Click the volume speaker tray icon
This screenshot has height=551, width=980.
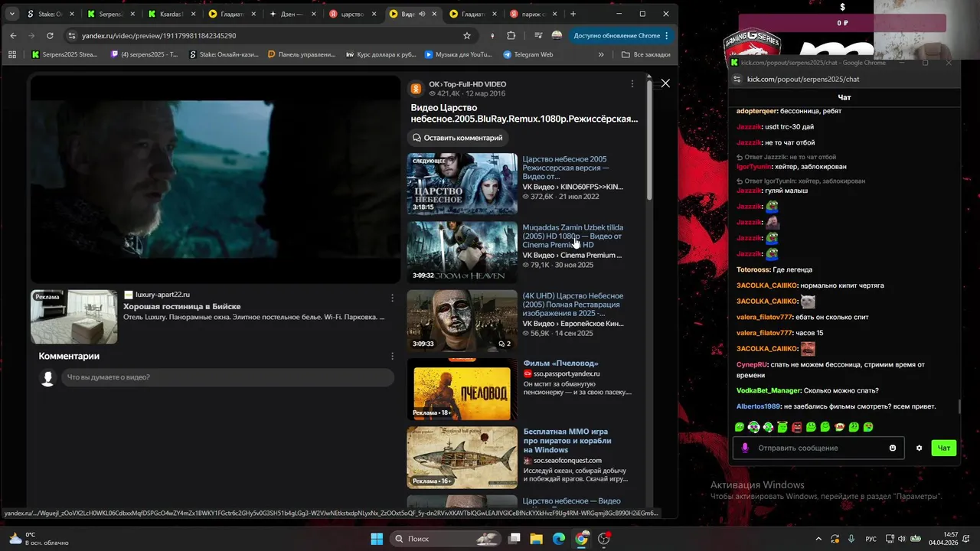tap(902, 539)
